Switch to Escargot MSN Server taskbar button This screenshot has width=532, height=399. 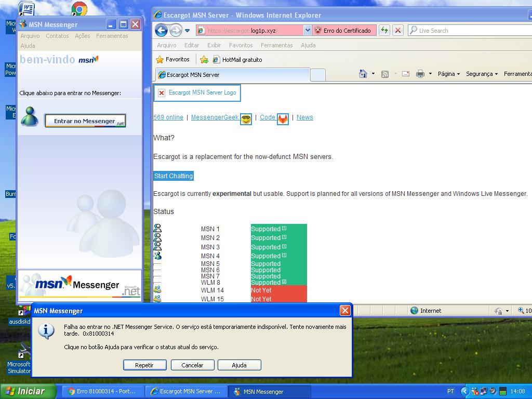point(185,391)
